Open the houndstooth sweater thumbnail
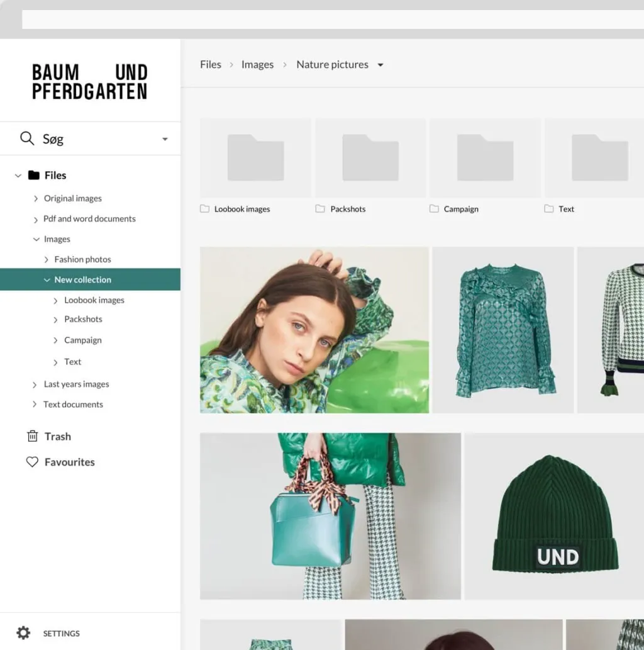Viewport: 644px width, 650px height. (611, 330)
